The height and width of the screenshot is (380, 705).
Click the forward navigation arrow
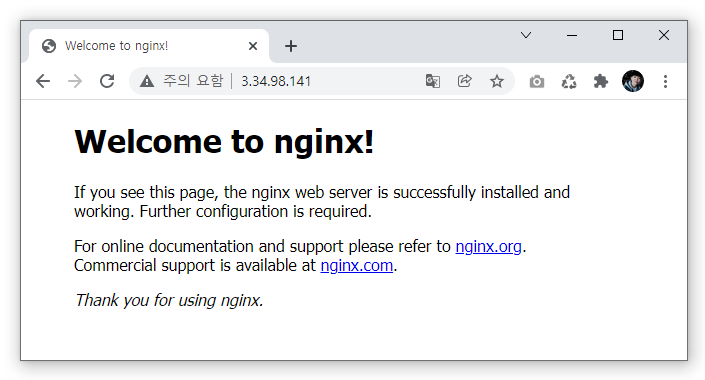pyautogui.click(x=75, y=81)
